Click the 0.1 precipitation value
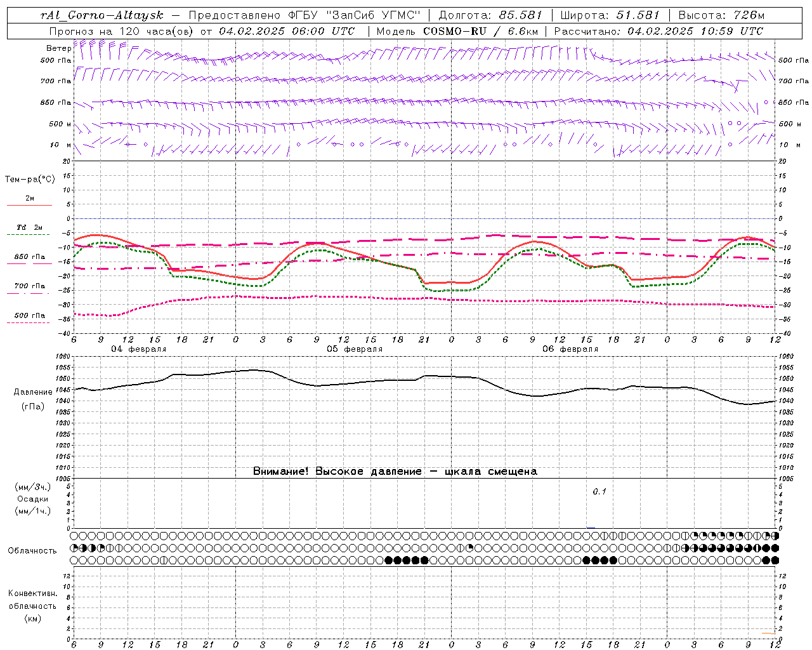812x650 pixels. (599, 492)
